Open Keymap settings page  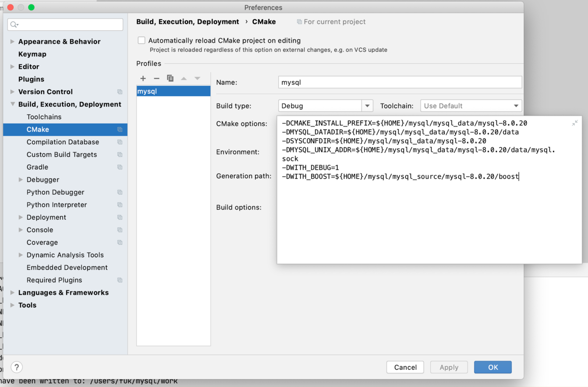(32, 54)
